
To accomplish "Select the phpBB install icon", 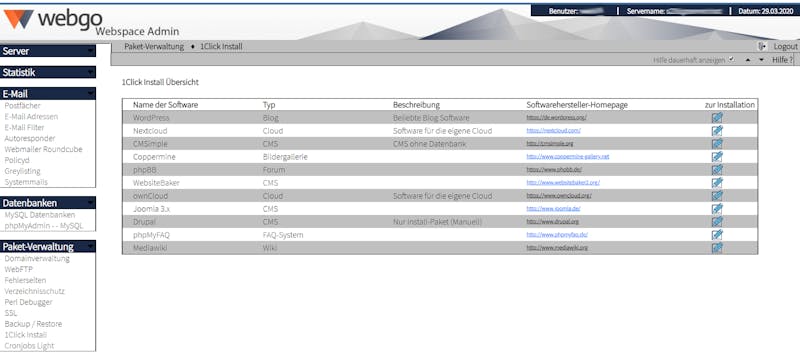I will (x=717, y=170).
